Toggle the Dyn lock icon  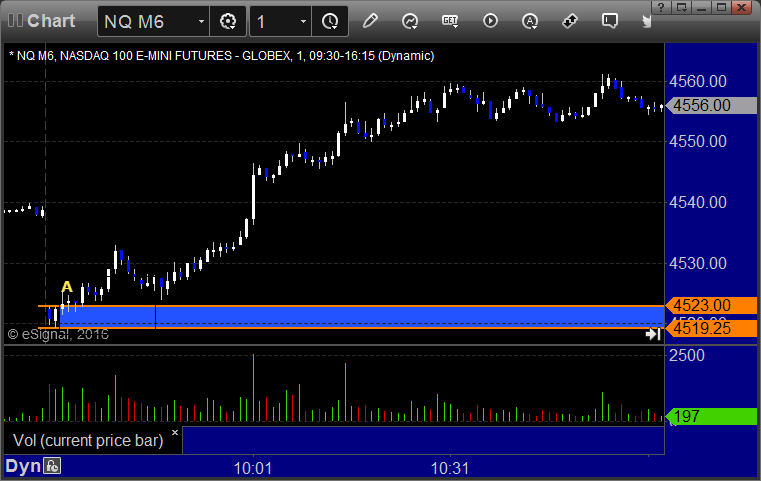click(x=52, y=466)
